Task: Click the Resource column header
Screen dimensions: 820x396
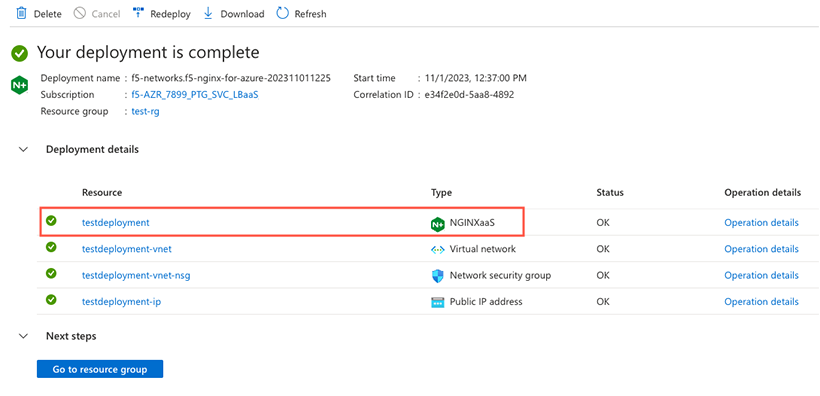Action: pyautogui.click(x=102, y=193)
